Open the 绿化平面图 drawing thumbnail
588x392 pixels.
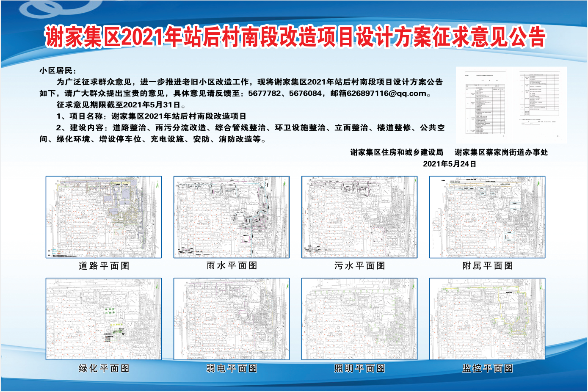point(104,319)
